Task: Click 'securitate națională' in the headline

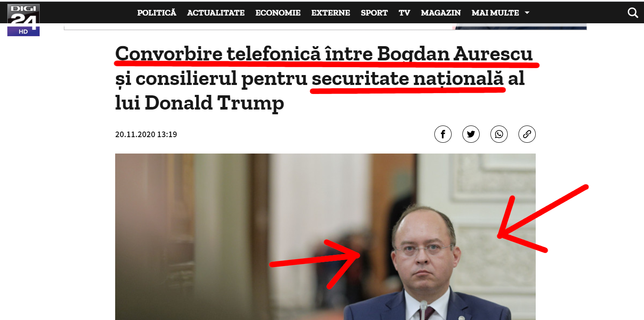Action: tap(408, 79)
